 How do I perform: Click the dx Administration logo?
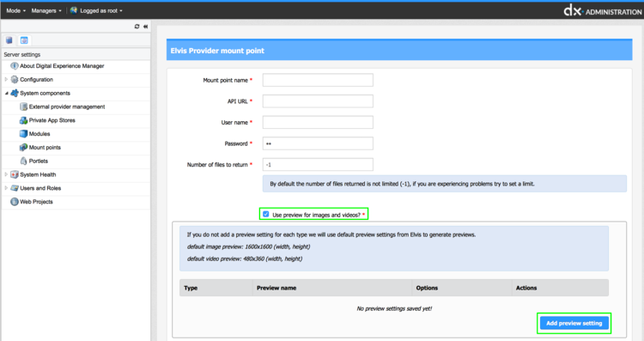(602, 10)
